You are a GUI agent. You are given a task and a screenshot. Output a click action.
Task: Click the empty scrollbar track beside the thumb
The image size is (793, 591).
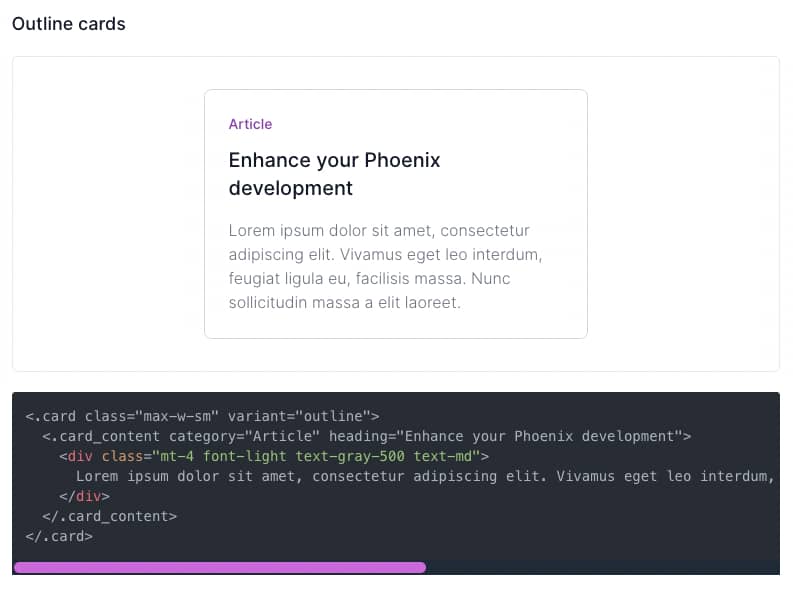[603, 567]
